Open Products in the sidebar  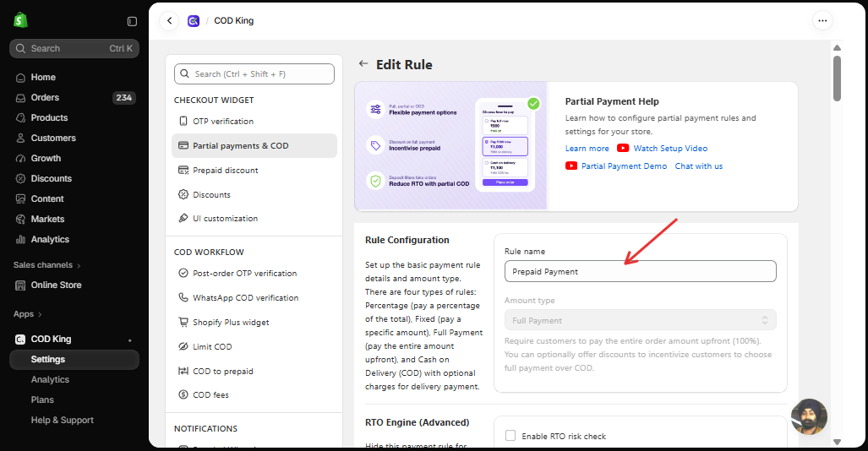click(x=74, y=118)
